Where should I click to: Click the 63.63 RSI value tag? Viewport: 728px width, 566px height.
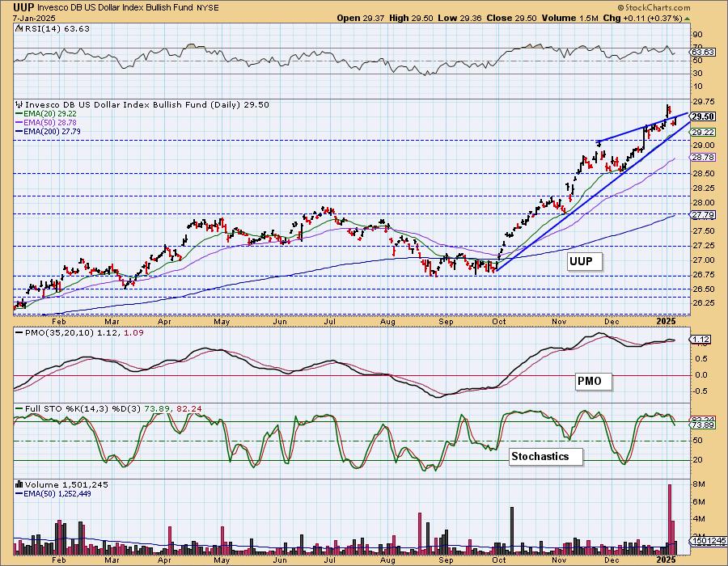click(x=703, y=52)
